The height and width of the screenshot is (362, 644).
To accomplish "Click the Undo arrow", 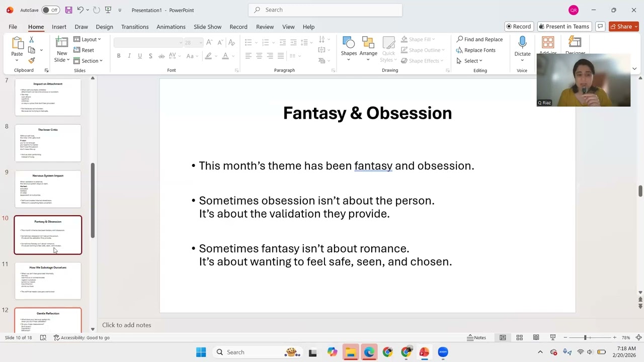I will click(x=80, y=10).
